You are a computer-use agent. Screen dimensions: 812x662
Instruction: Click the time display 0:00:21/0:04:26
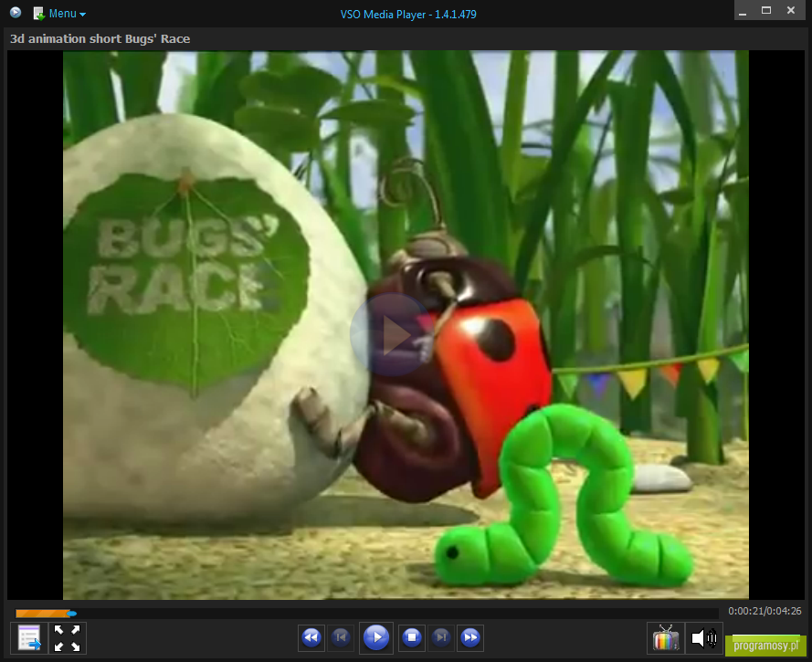(765, 611)
